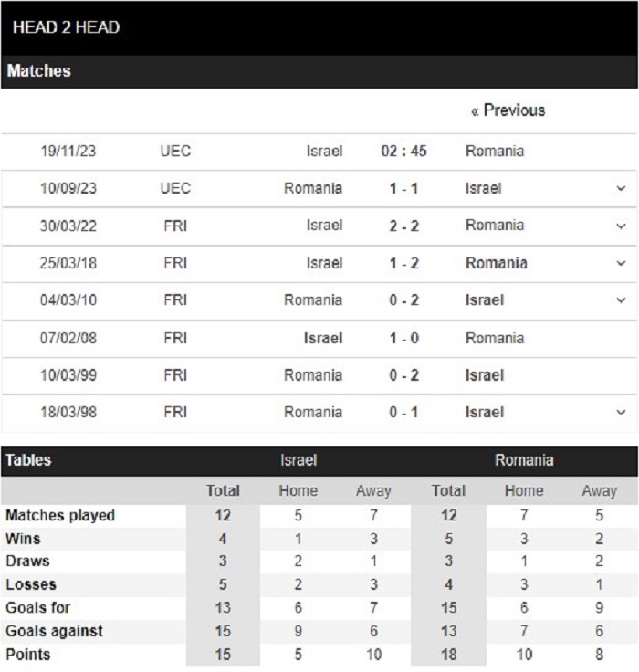
Task: Expand the 04/03/10 Romania 0-2 Israel row
Action: pyautogui.click(x=621, y=300)
